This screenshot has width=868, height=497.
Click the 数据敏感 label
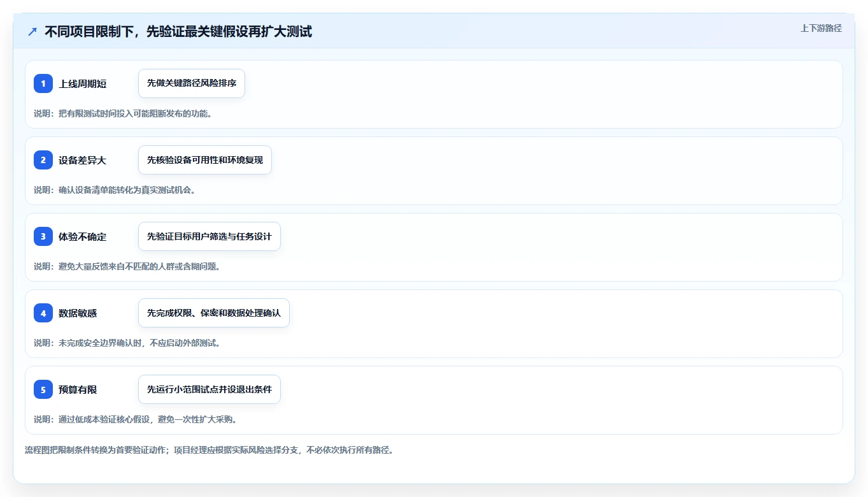coord(78,313)
